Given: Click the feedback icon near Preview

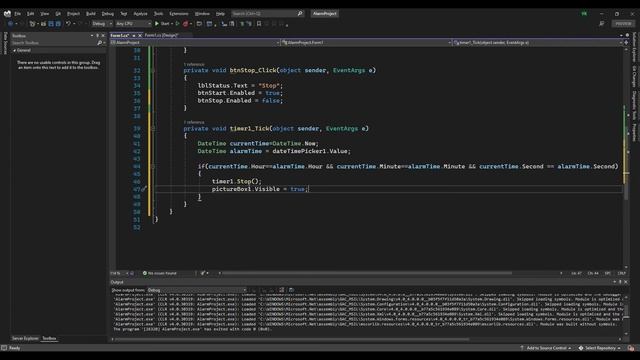Looking at the screenshot, I should click(602, 24).
